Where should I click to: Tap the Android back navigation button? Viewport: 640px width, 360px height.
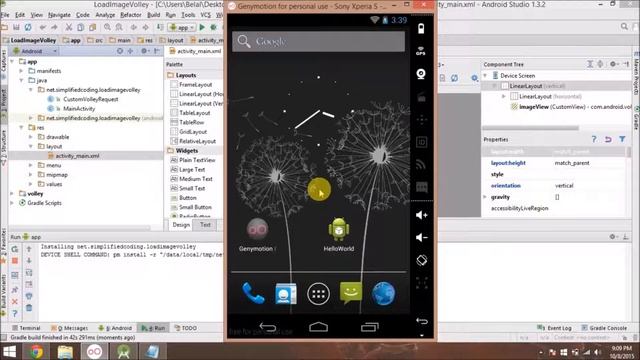click(x=268, y=327)
